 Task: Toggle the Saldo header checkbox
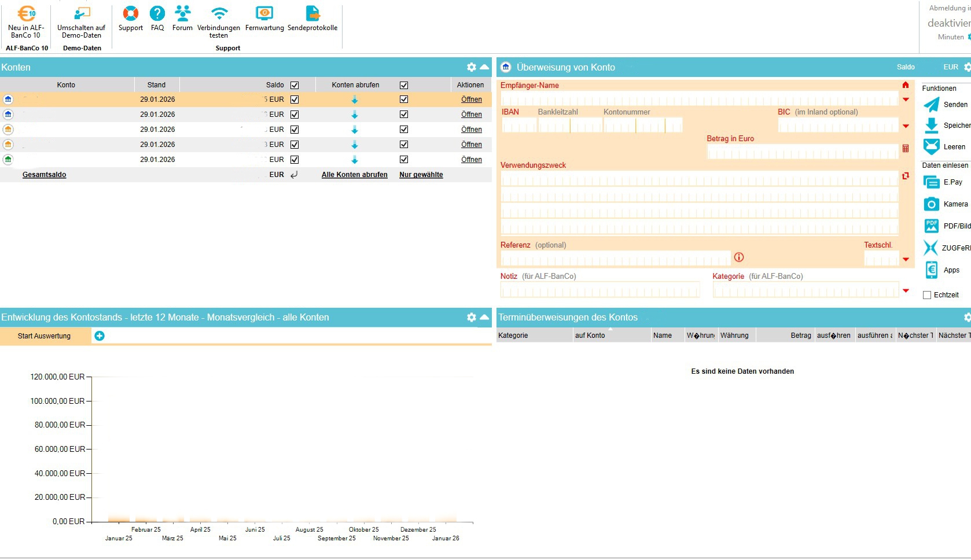click(295, 85)
